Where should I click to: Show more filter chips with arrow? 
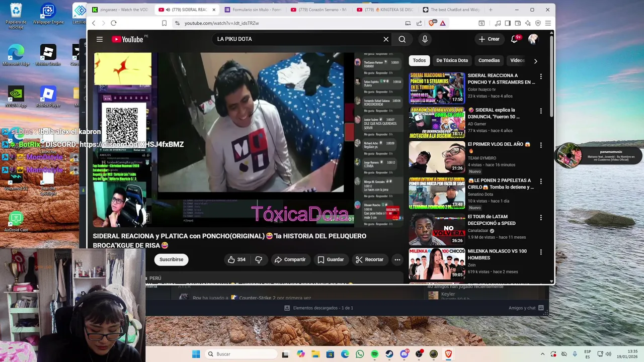[x=535, y=61]
